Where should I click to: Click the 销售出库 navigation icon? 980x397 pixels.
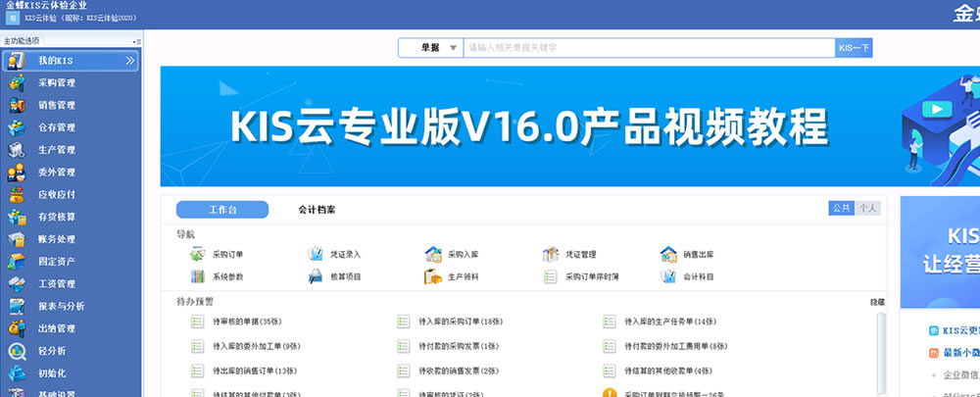668,254
